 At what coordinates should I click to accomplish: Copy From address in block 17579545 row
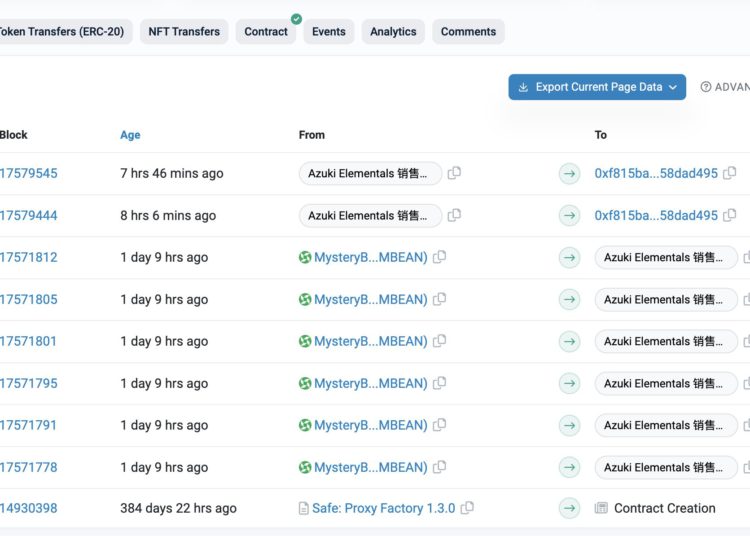coord(454,173)
